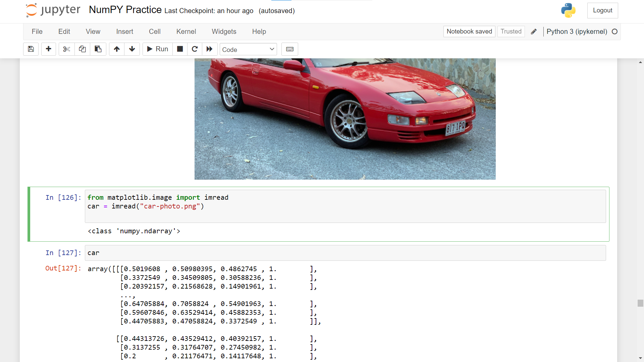Click the Trusted notebook toggle
Viewport: 644px width, 362px height.
(x=511, y=32)
